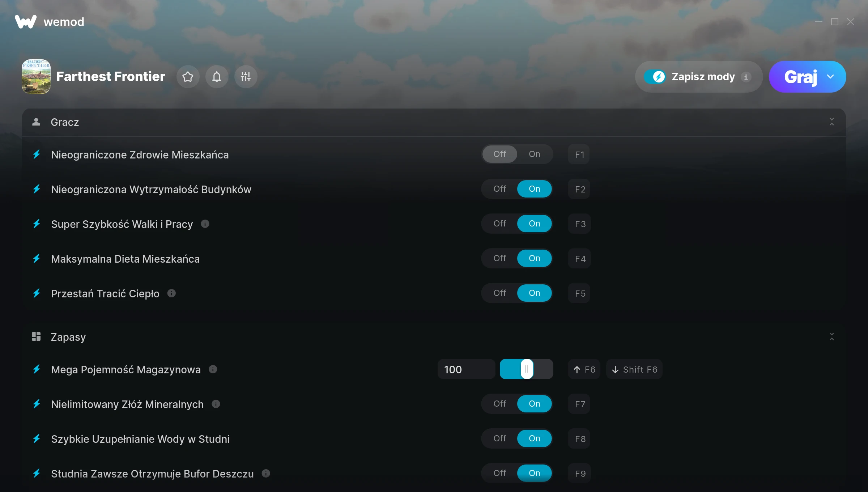
Task: Collapse the Gracz section
Action: [832, 122]
